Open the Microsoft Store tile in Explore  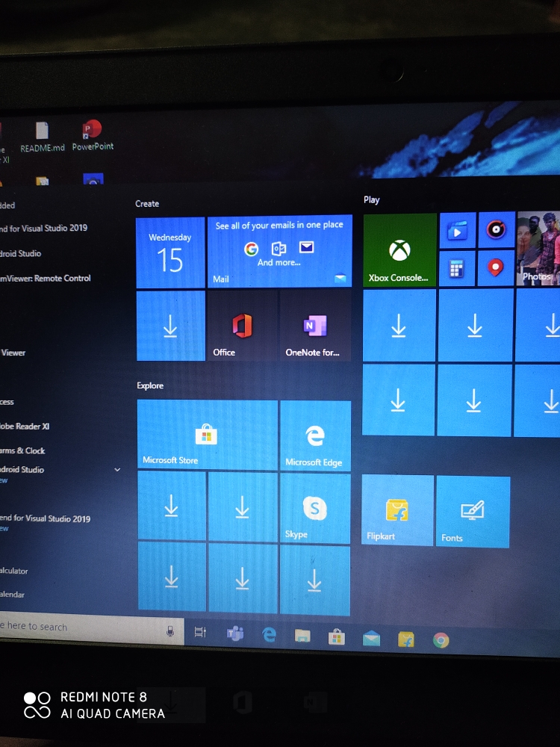207,435
